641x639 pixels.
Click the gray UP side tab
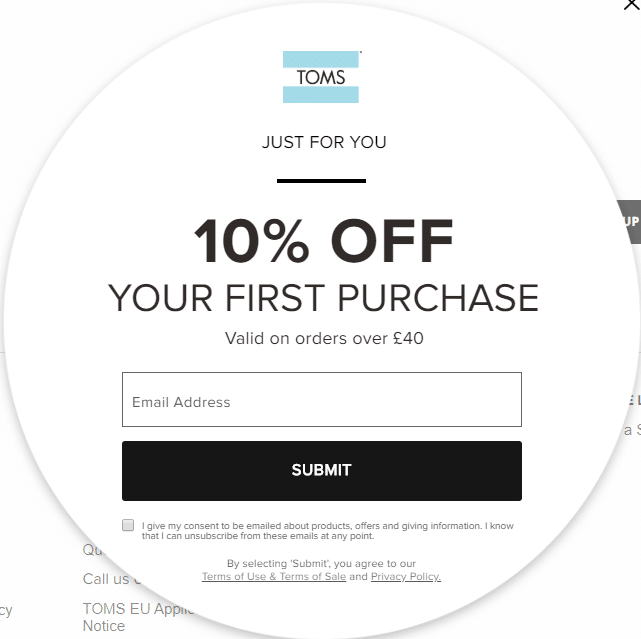click(x=630, y=222)
